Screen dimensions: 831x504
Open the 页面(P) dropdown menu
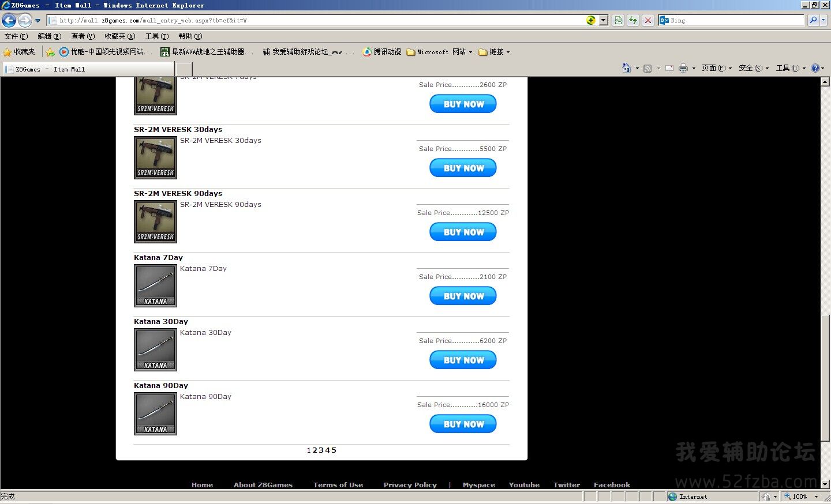(x=717, y=68)
